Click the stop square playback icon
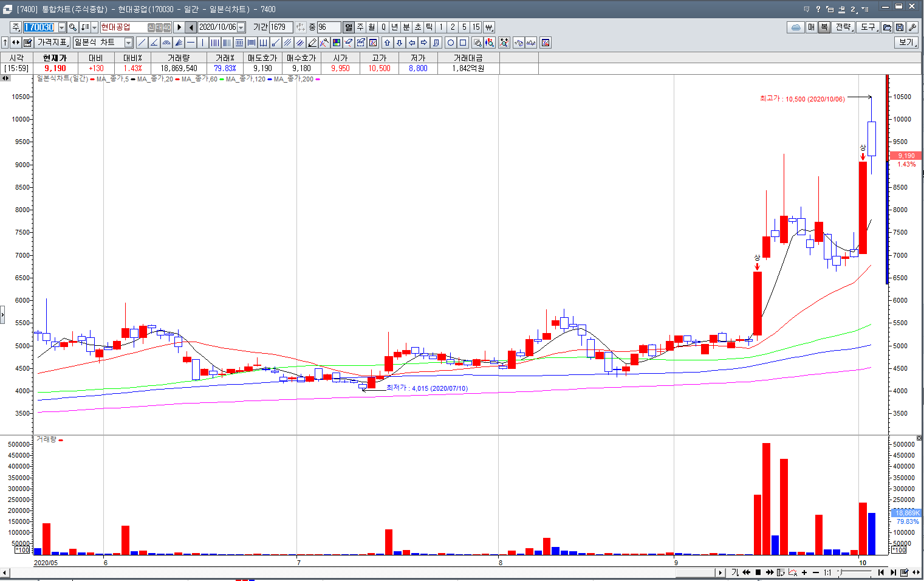 pyautogui.click(x=758, y=572)
